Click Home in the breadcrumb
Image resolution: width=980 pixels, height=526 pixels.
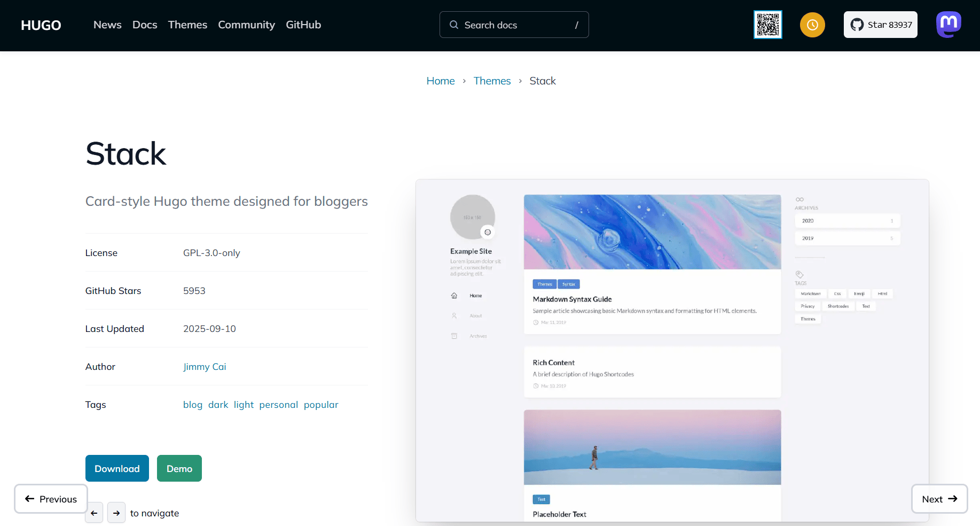pos(441,81)
